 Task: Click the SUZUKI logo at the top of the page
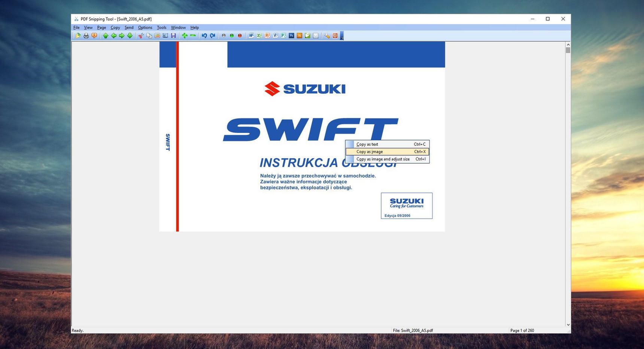[305, 89]
